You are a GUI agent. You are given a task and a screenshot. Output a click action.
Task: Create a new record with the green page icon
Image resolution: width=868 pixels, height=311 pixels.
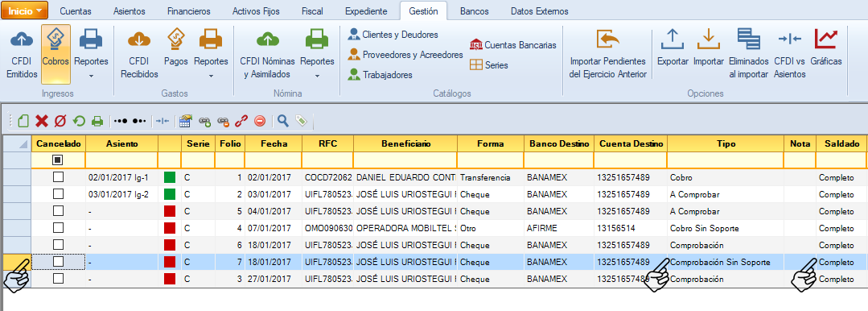23,121
